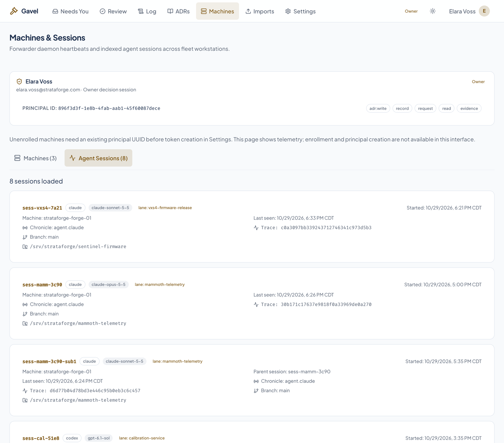Open Settings from the top navigation
This screenshot has height=443, width=504.
300,11
